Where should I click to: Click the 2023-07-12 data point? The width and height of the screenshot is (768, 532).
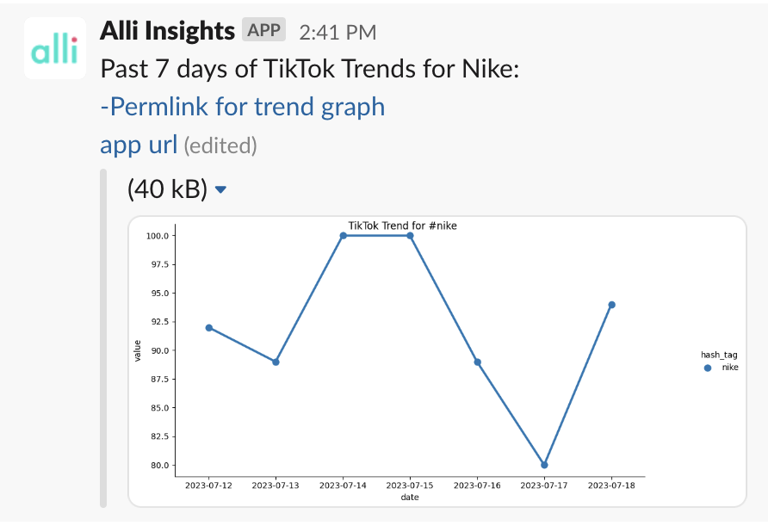pyautogui.click(x=208, y=327)
